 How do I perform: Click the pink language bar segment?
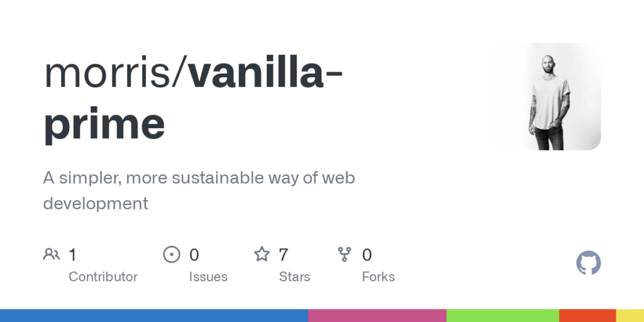377,315
